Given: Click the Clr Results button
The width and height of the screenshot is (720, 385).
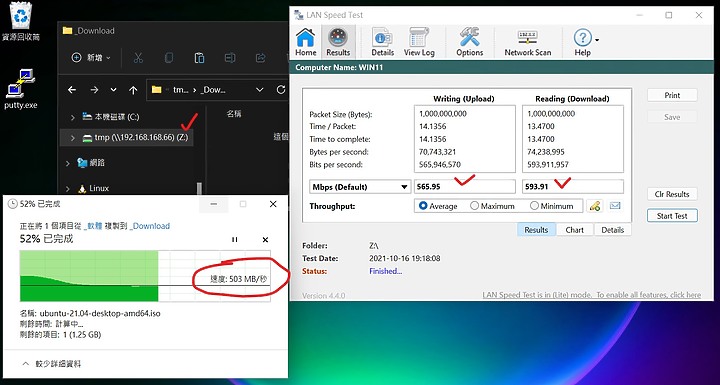Looking at the screenshot, I should point(672,194).
